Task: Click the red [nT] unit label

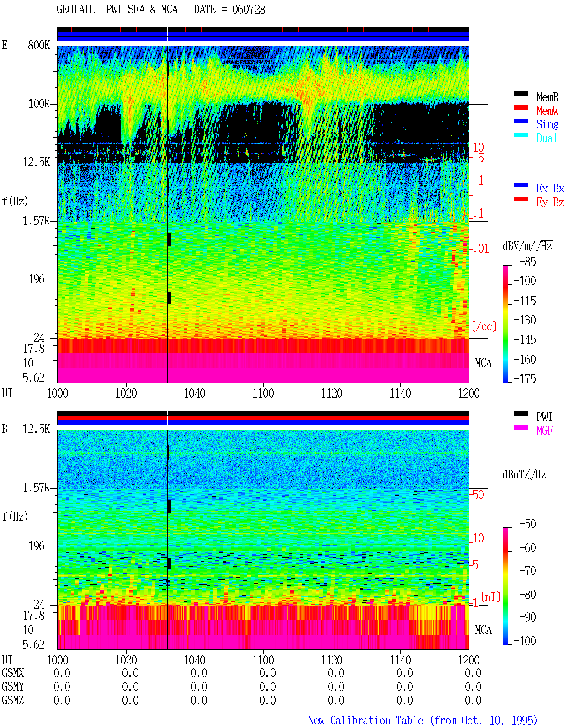Action: 490,597
